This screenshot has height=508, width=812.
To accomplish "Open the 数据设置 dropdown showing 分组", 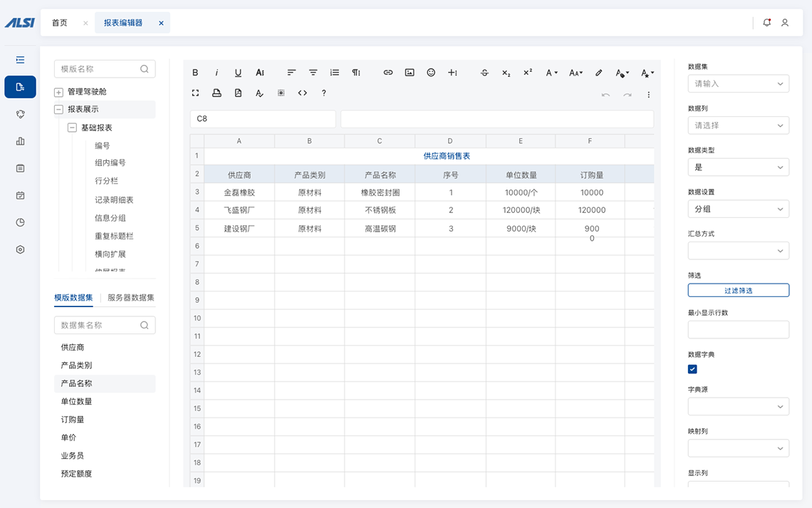I will click(x=738, y=209).
